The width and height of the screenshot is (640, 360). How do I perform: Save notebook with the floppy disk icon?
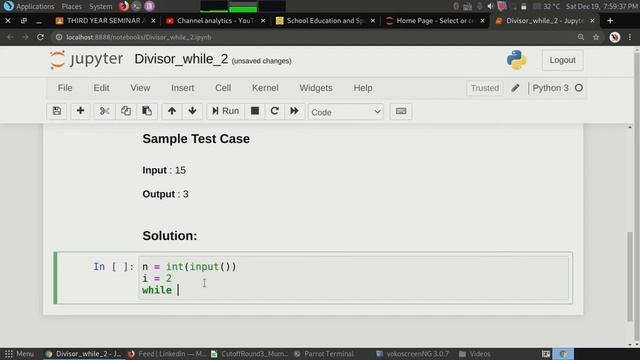pyautogui.click(x=57, y=111)
